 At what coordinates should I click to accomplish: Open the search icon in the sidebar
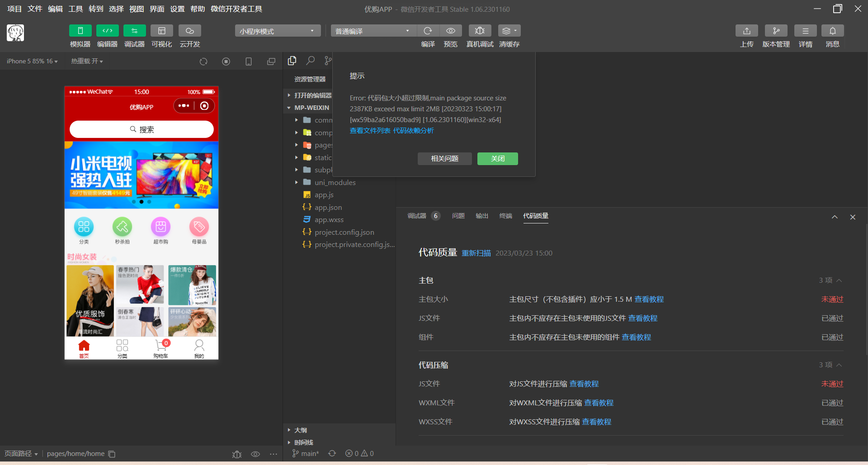[x=310, y=61]
